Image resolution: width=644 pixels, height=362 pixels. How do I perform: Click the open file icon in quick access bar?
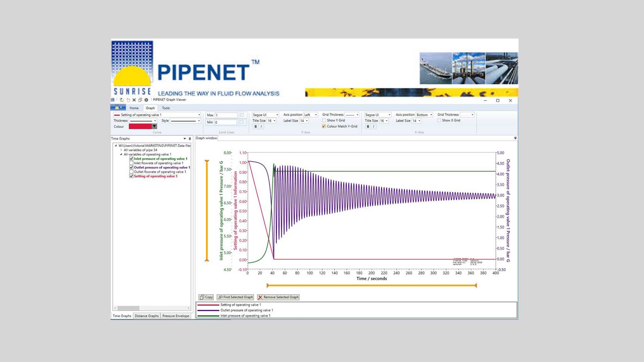pyautogui.click(x=122, y=100)
